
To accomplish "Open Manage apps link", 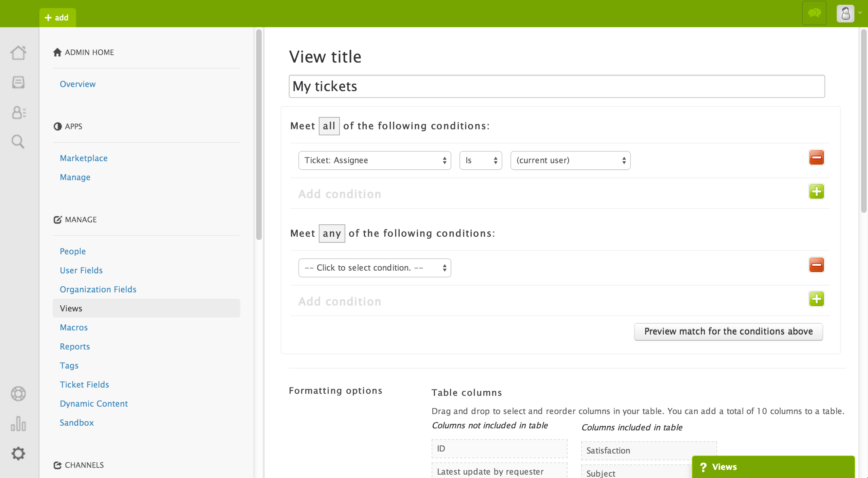I will pos(75,177).
